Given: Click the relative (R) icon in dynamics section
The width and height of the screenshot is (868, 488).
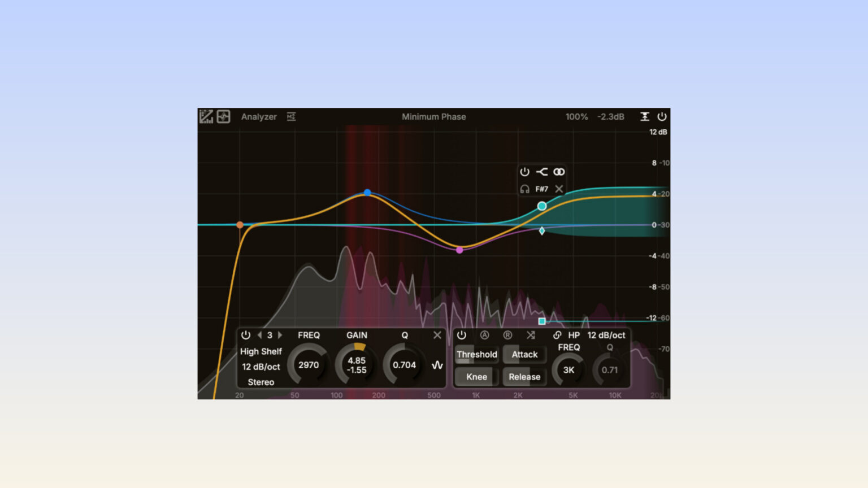Looking at the screenshot, I should tap(507, 335).
